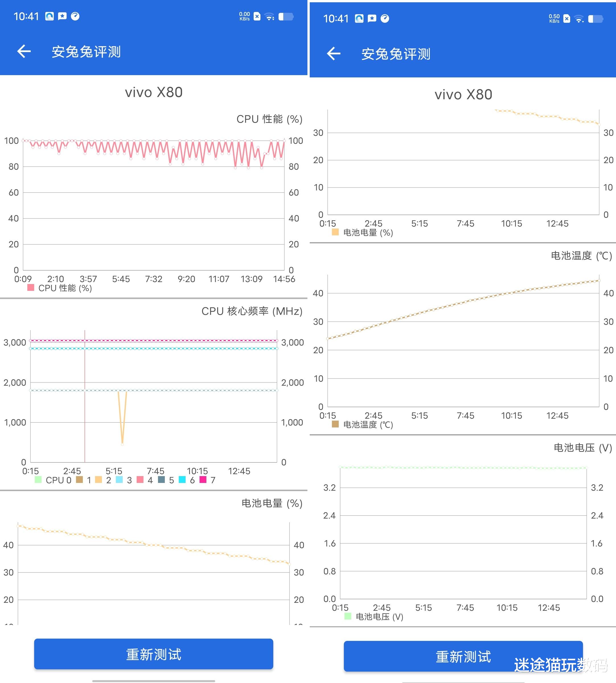Tap the 0.00 KB/s network speed indicator
Image resolution: width=616 pixels, height=683 pixels.
point(244,16)
